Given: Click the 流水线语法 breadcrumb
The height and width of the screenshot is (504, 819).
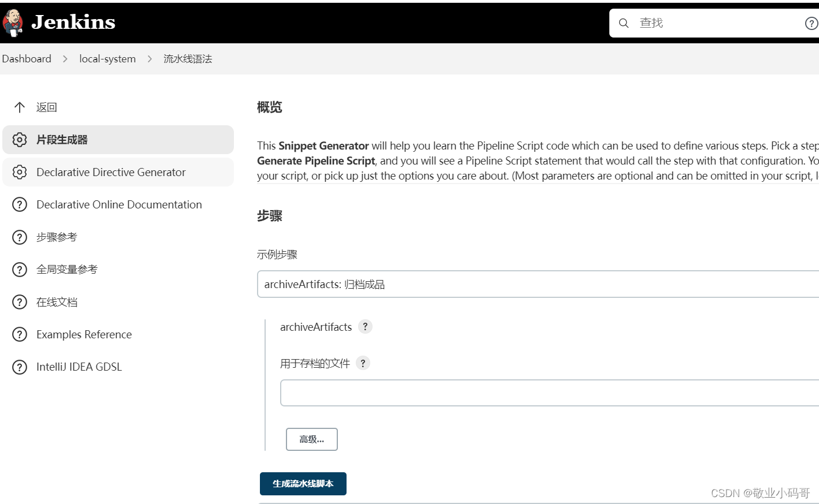Looking at the screenshot, I should pos(188,59).
